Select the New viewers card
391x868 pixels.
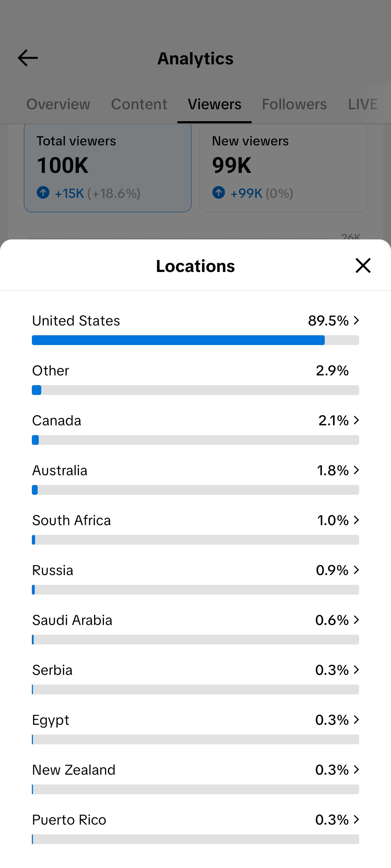283,167
